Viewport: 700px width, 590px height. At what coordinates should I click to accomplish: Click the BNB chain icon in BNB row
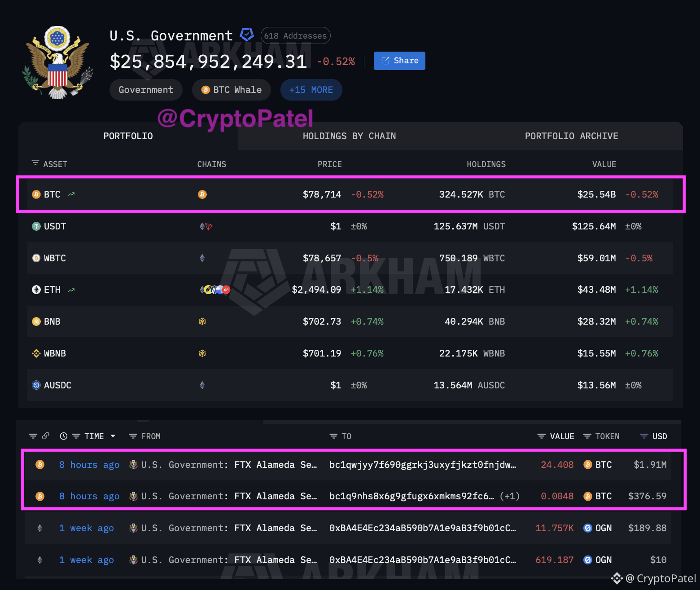[x=202, y=321]
